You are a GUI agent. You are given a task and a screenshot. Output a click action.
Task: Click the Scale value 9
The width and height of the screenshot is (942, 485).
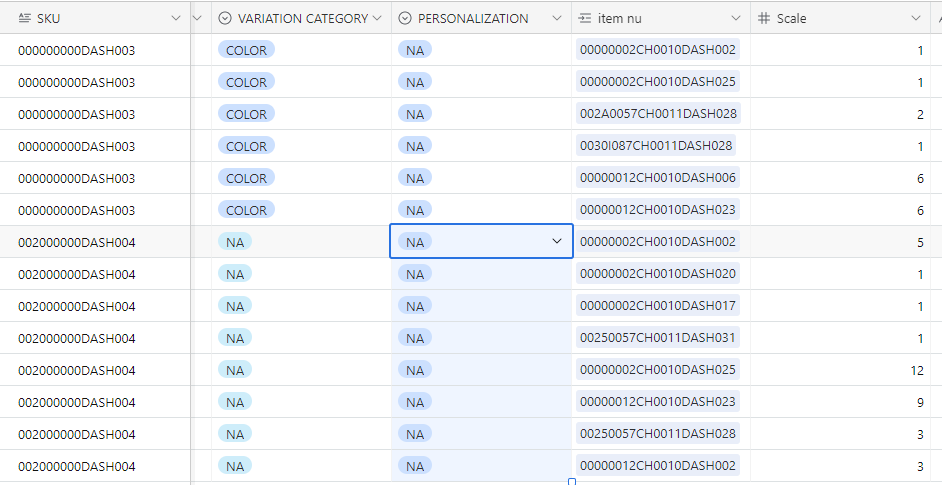point(920,402)
